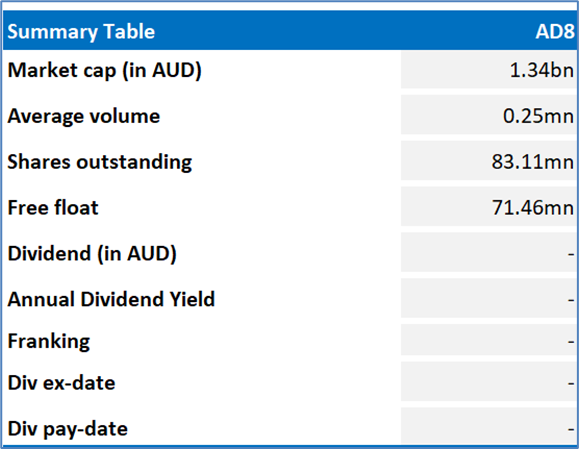The height and width of the screenshot is (449, 579).
Task: Click the Market cap (in AUD) label
Action: pyautogui.click(x=105, y=70)
